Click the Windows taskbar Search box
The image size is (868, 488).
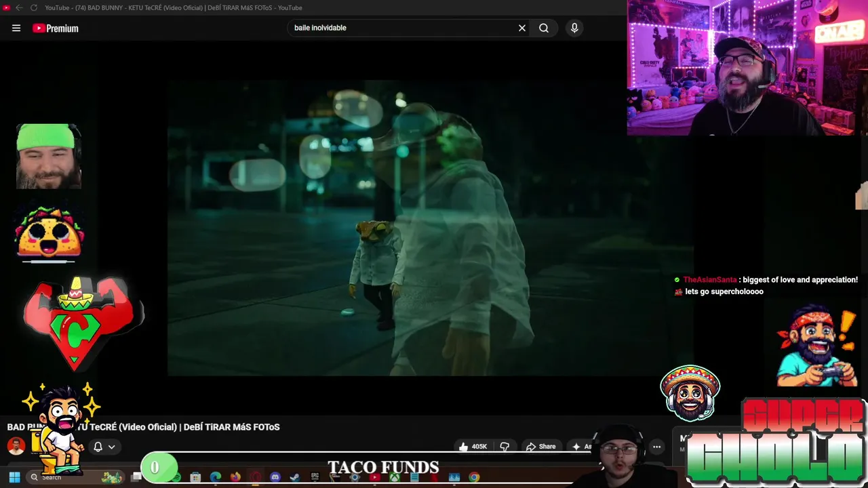75,477
